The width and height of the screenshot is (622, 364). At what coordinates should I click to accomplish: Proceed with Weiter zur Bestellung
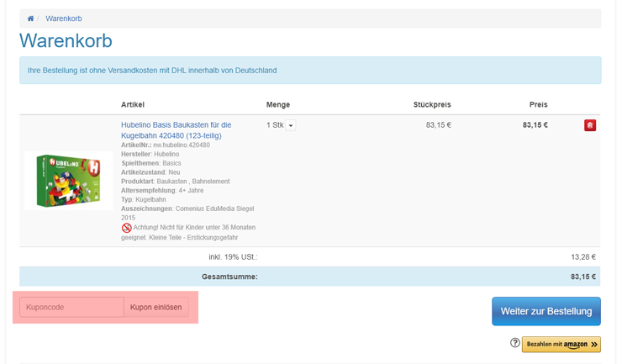coord(546,311)
